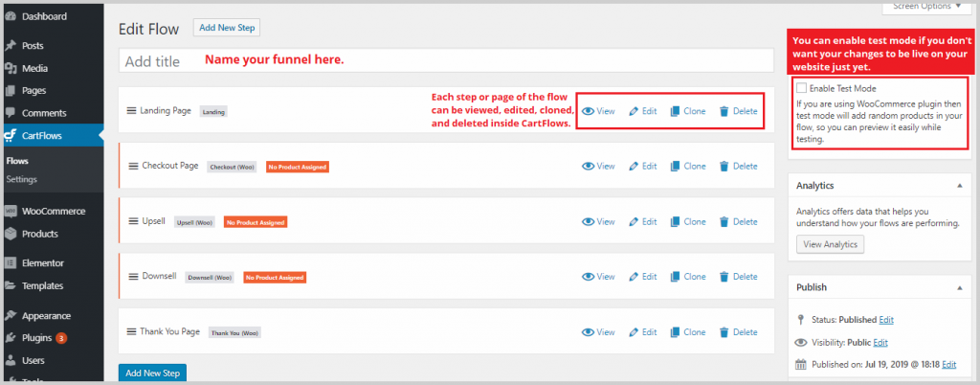Click the drag handle of Checkout Page step

click(x=133, y=167)
